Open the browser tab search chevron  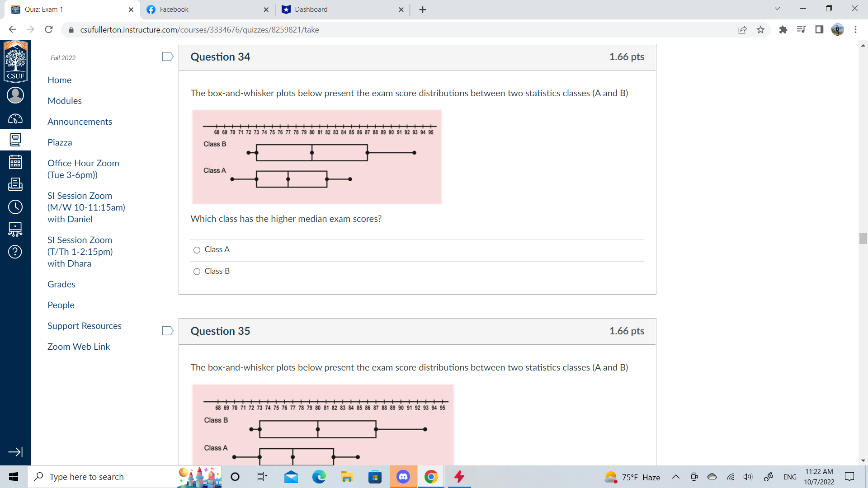[776, 8]
